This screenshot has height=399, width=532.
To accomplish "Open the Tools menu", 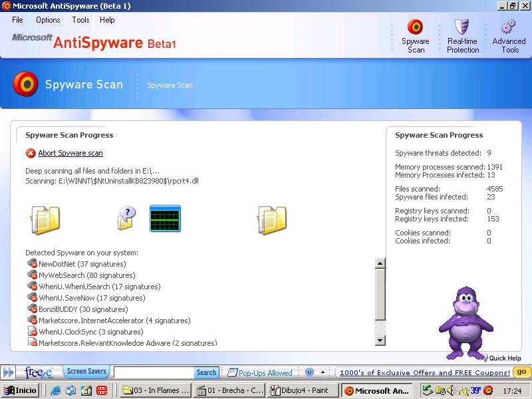I will click(x=80, y=20).
